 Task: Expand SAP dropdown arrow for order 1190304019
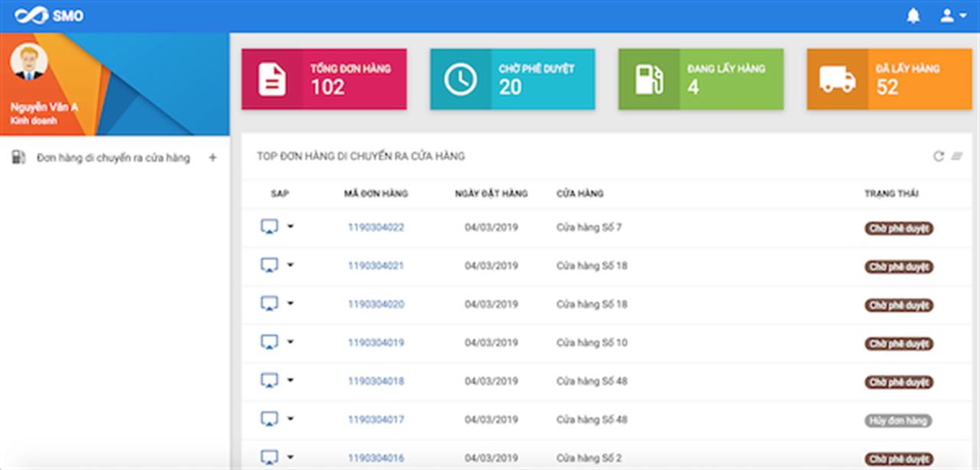[x=290, y=341]
